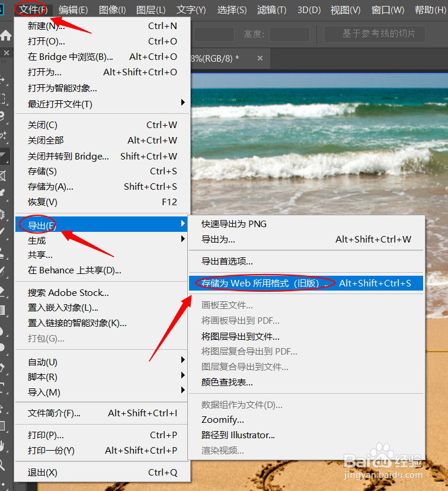
Task: Choose Zoomify... export option
Action: [306, 420]
